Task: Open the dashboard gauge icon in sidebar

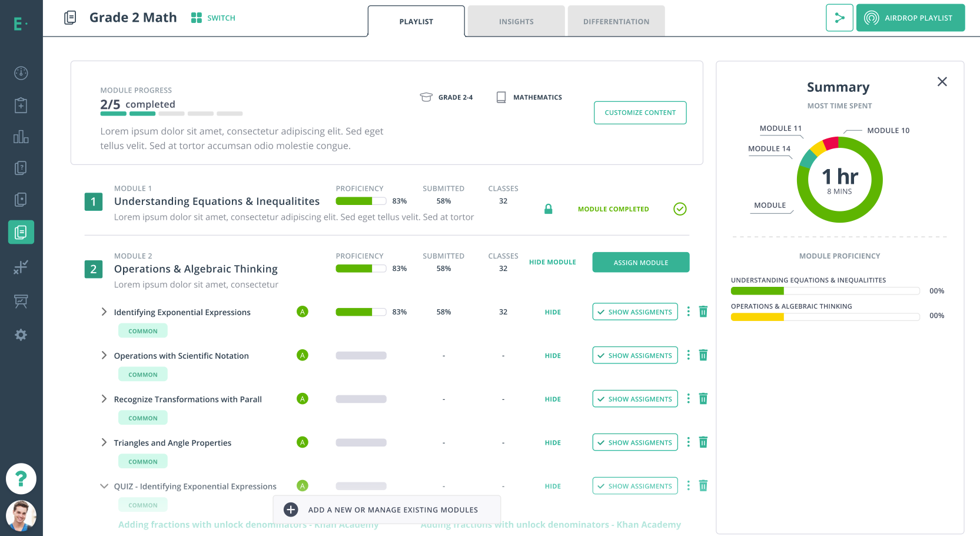Action: pyautogui.click(x=21, y=73)
